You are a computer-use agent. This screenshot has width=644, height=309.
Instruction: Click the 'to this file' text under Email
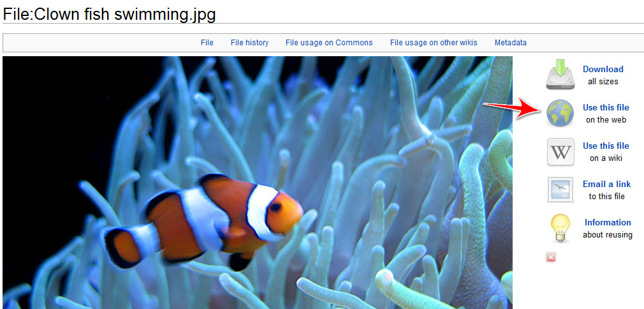coord(606,196)
